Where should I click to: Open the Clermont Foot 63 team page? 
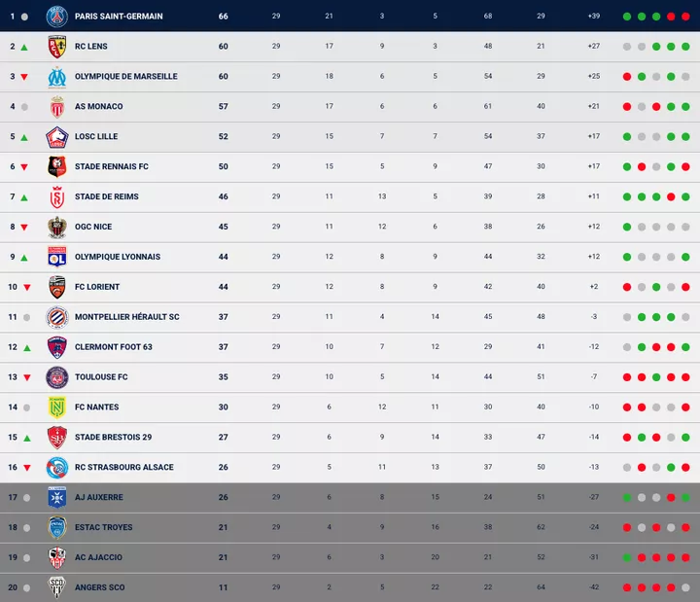tap(113, 347)
